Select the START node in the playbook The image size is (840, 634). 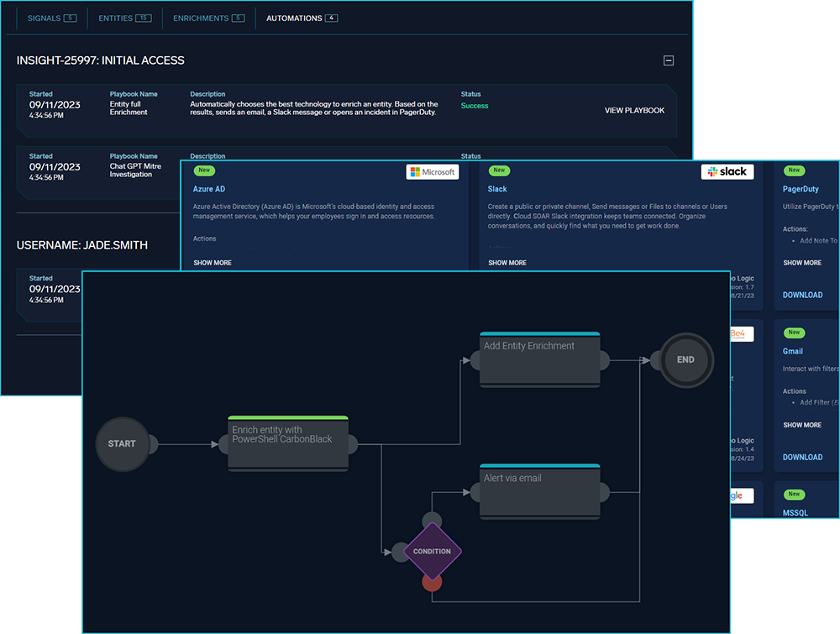click(121, 443)
